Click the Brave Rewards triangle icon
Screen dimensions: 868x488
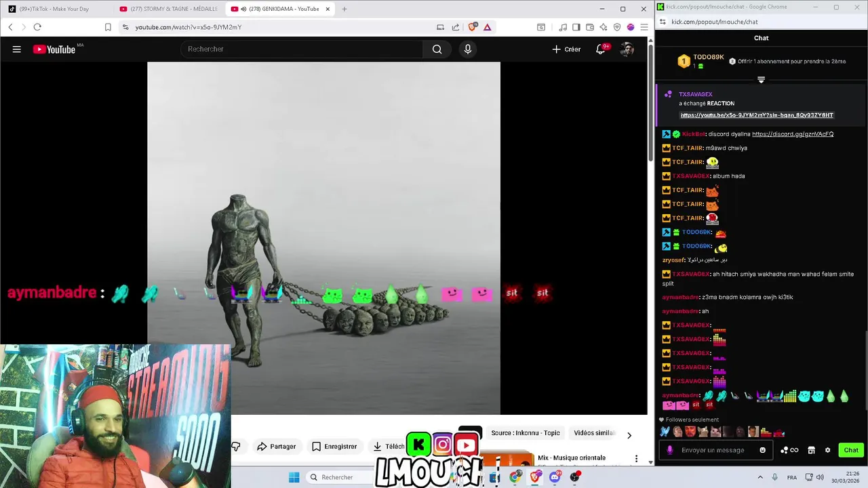487,27
